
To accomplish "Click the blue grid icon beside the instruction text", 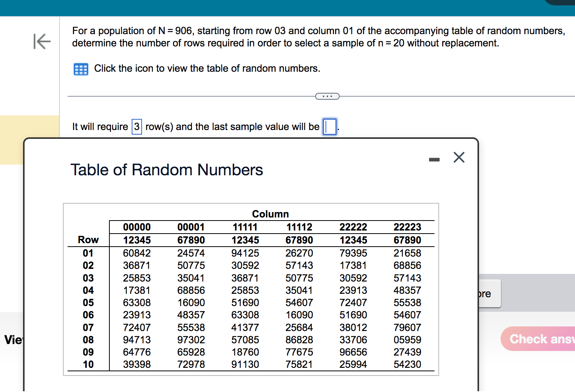I will [81, 69].
